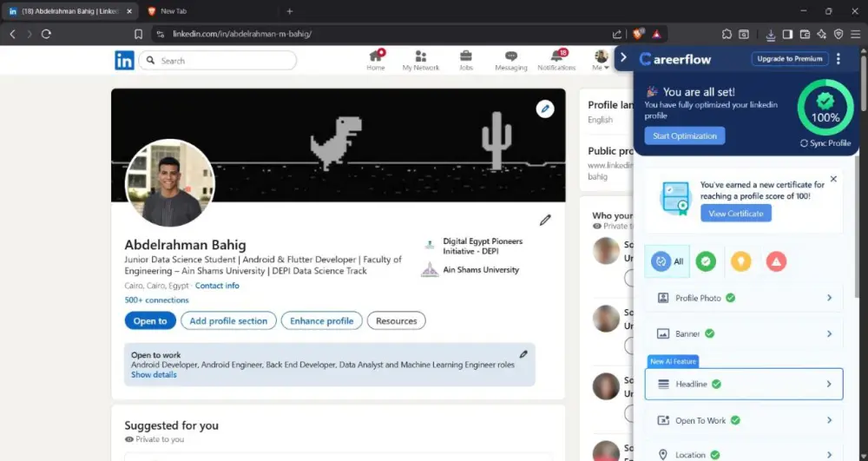This screenshot has width=868, height=461.
Task: Filter by red warning issues
Action: point(776,261)
